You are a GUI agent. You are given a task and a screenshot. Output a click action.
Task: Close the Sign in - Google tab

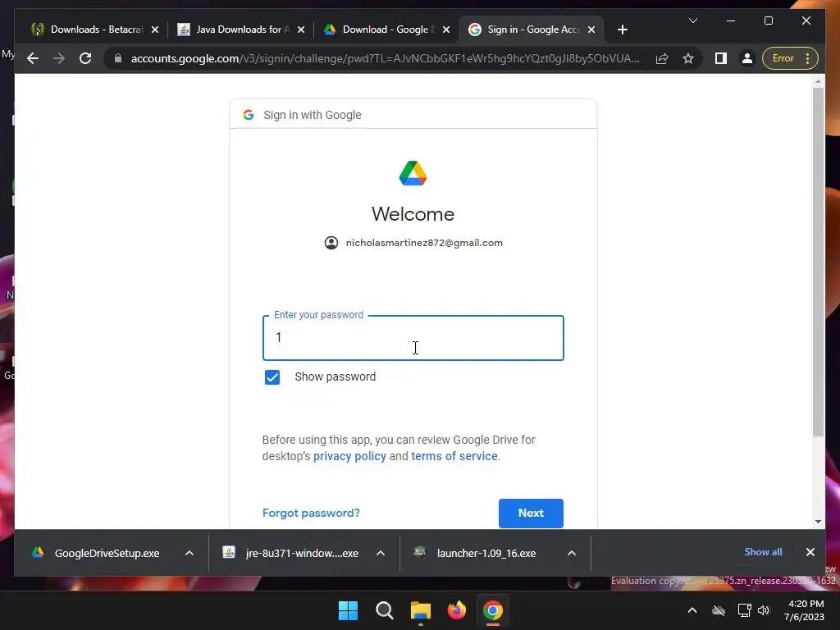591,30
